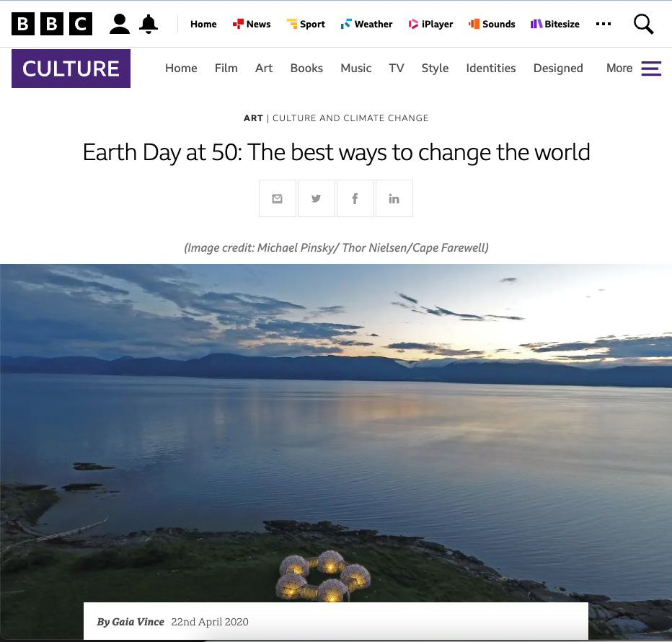
Task: Click the BBC logo
Action: (x=52, y=24)
